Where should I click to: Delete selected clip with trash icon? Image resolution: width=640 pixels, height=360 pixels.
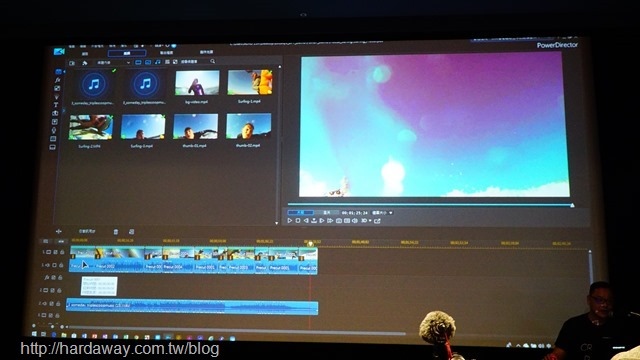click(116, 232)
